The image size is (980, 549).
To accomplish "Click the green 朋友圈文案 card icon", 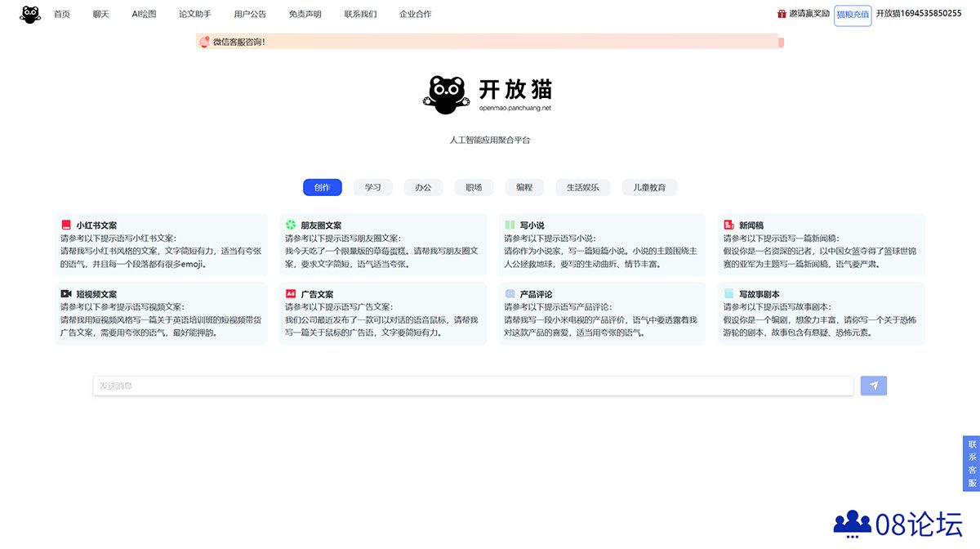I will [x=291, y=225].
